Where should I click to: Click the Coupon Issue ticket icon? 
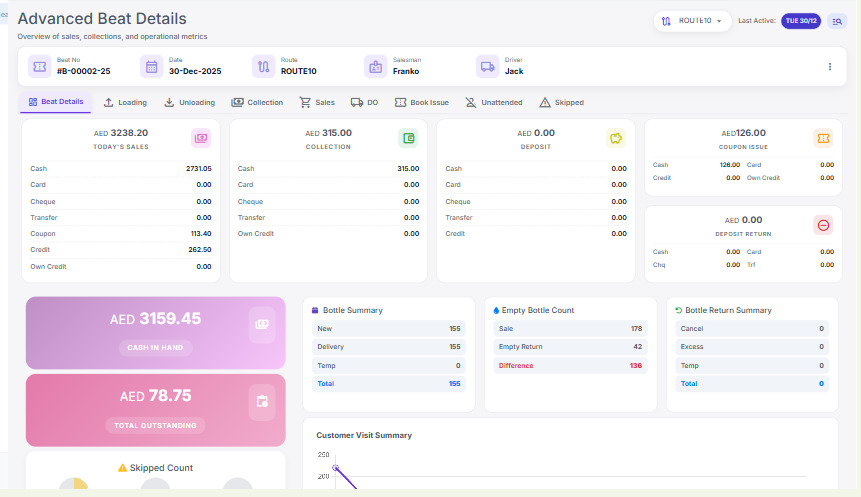pyautogui.click(x=823, y=138)
